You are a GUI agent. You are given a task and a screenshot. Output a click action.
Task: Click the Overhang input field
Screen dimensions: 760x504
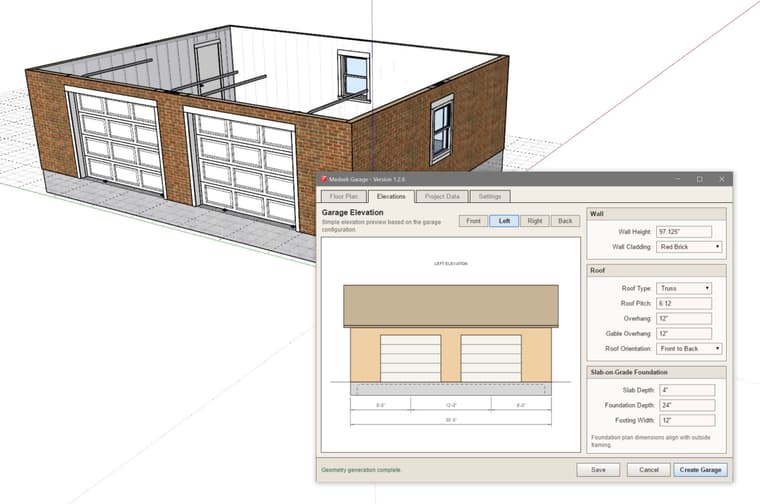click(684, 318)
